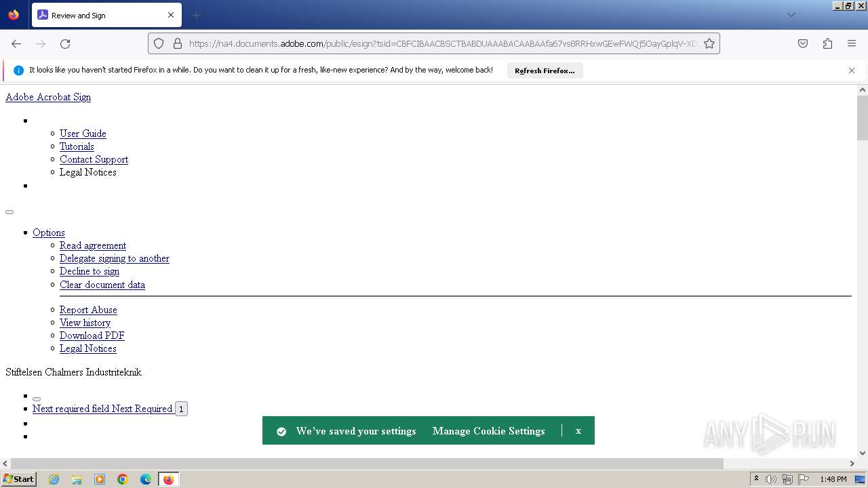
Task: Click Download PDF link
Action: [x=92, y=335]
